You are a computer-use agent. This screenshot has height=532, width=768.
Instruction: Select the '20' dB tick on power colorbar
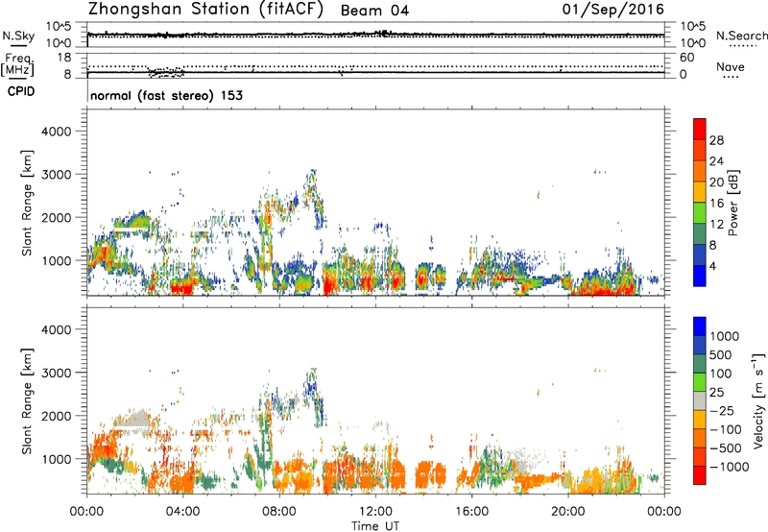[x=716, y=182]
